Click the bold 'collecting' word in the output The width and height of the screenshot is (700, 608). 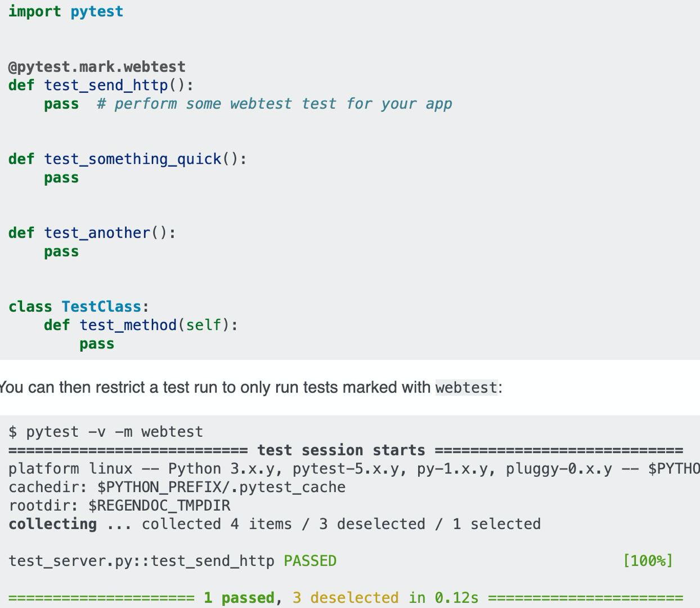click(x=52, y=524)
